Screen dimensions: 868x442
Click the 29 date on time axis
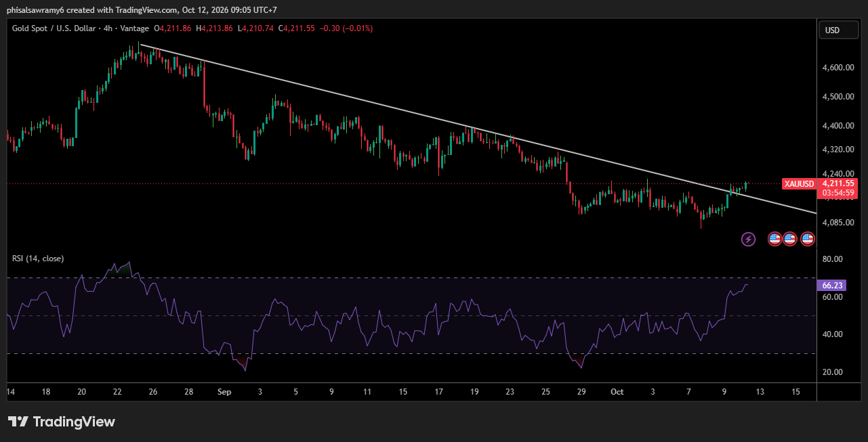(581, 392)
